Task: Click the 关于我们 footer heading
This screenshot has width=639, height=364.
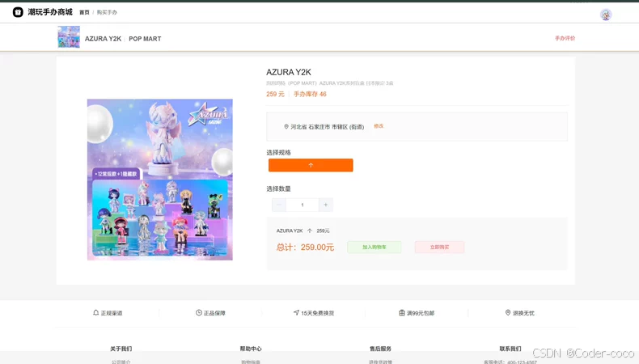Action: [121, 349]
